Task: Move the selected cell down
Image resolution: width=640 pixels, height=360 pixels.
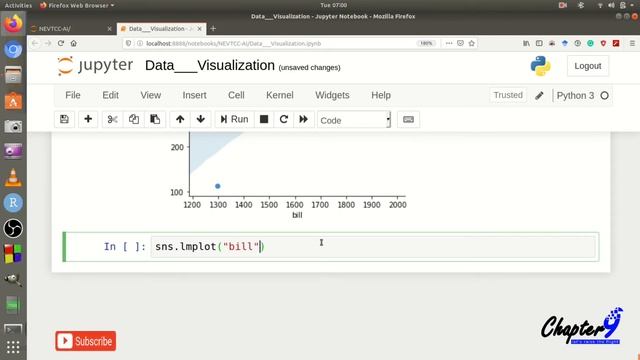Action: coord(200,119)
